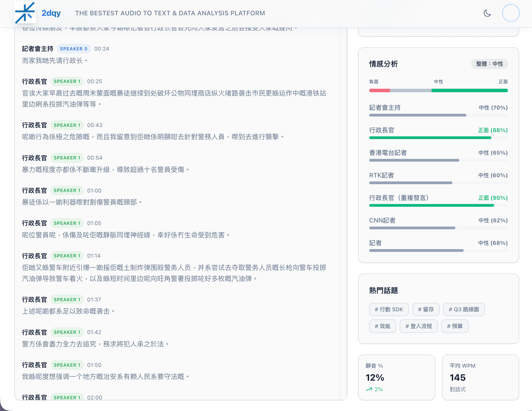Click the SPEAKER 1 badge at 01:42

67,332
